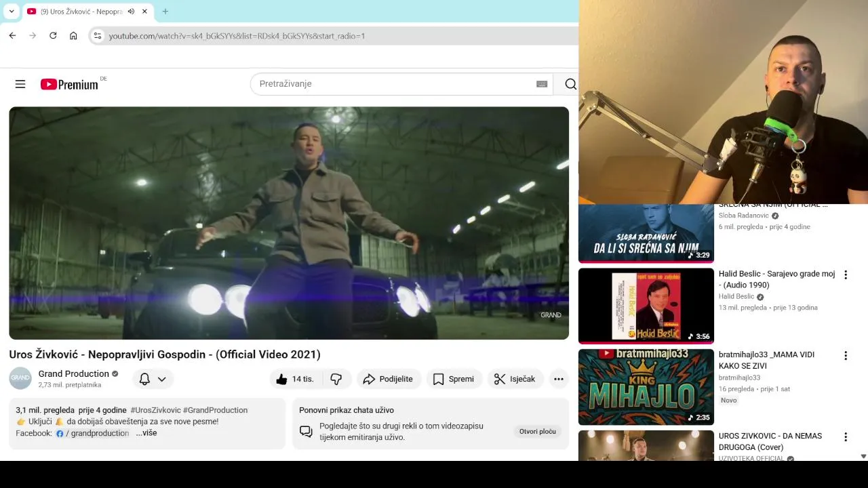Close the Uros Živković browser tab
868x488 pixels.
click(x=144, y=12)
